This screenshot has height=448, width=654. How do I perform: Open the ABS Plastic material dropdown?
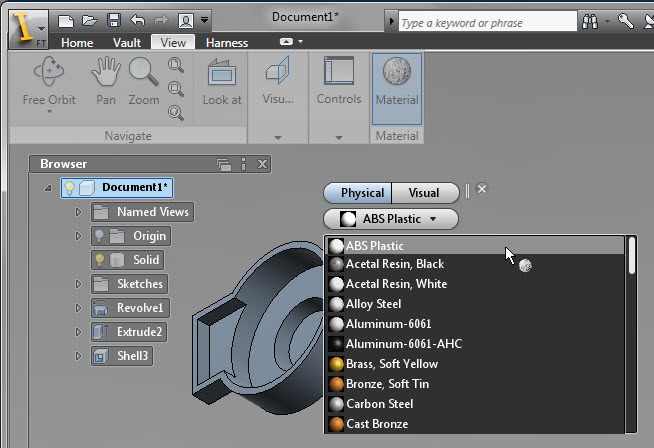click(x=391, y=219)
